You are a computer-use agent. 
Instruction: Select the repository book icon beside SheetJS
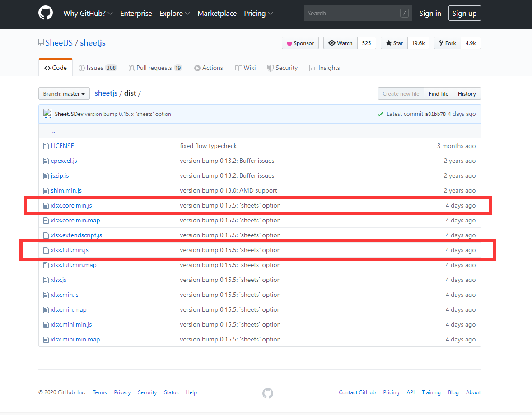pyautogui.click(x=41, y=42)
